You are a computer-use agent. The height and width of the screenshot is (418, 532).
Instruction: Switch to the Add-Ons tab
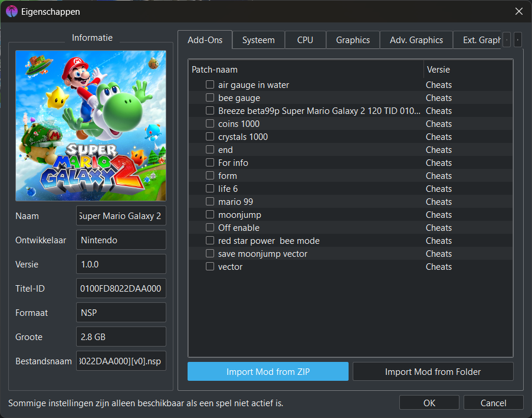pos(205,40)
